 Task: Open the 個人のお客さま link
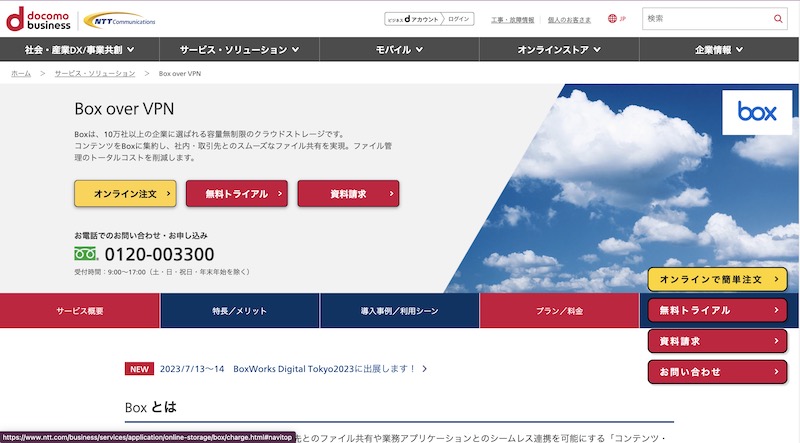569,20
